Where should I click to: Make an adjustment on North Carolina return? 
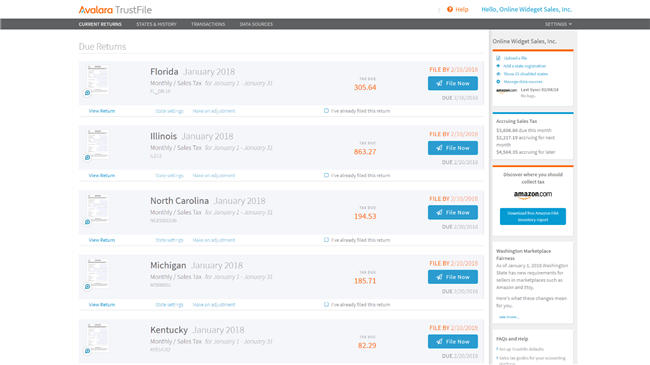pyautogui.click(x=214, y=240)
